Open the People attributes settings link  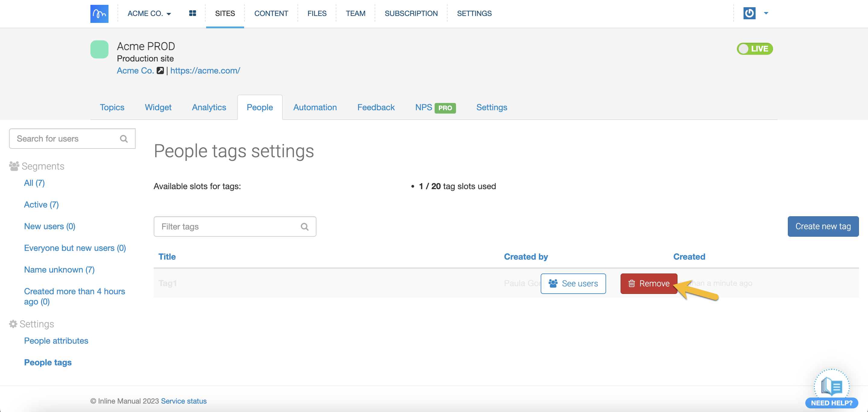tap(56, 341)
